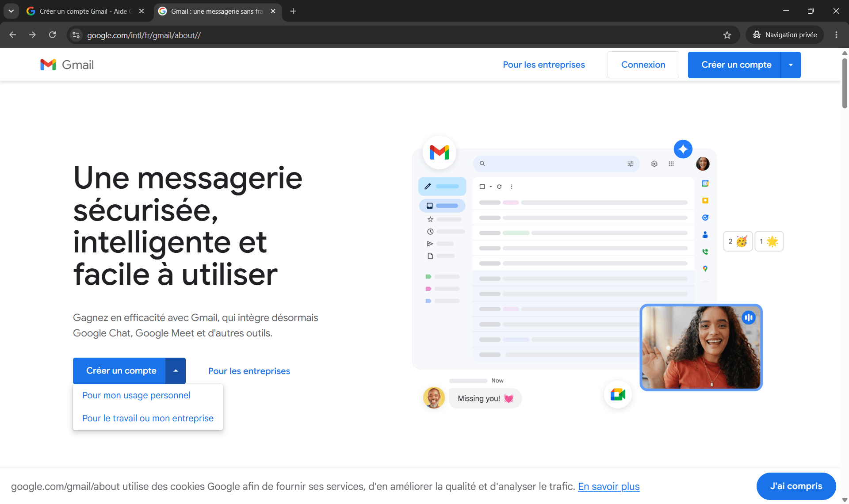Image resolution: width=849 pixels, height=504 pixels.
Task: Go forward in browser history
Action: click(x=32, y=35)
